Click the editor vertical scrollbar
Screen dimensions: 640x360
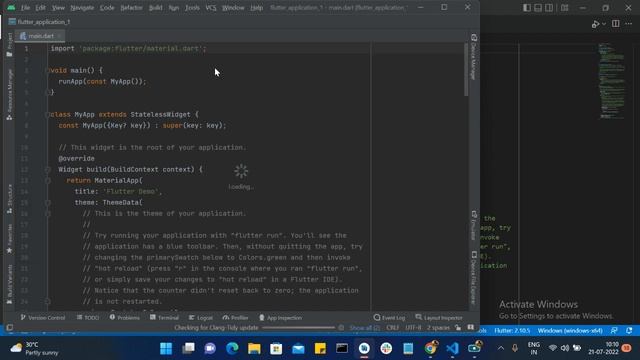pyautogui.click(x=466, y=70)
